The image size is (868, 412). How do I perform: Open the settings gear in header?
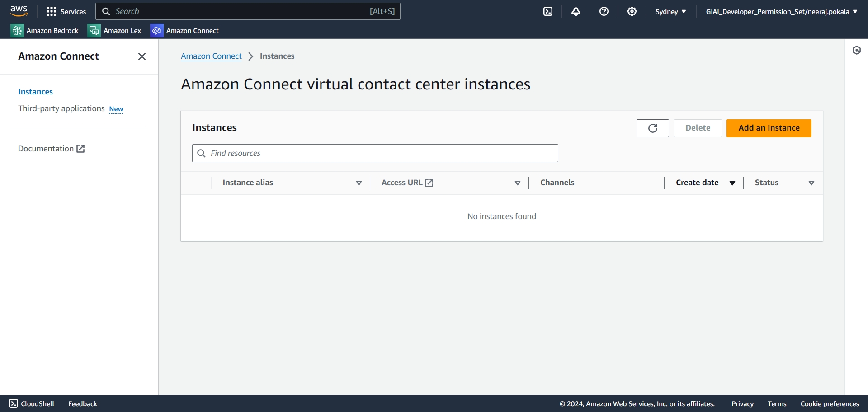click(632, 11)
